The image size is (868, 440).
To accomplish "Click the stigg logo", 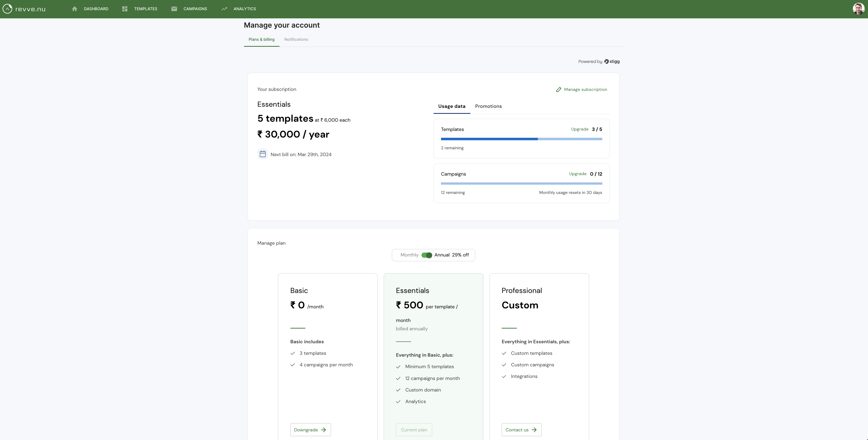I will coord(612,61).
